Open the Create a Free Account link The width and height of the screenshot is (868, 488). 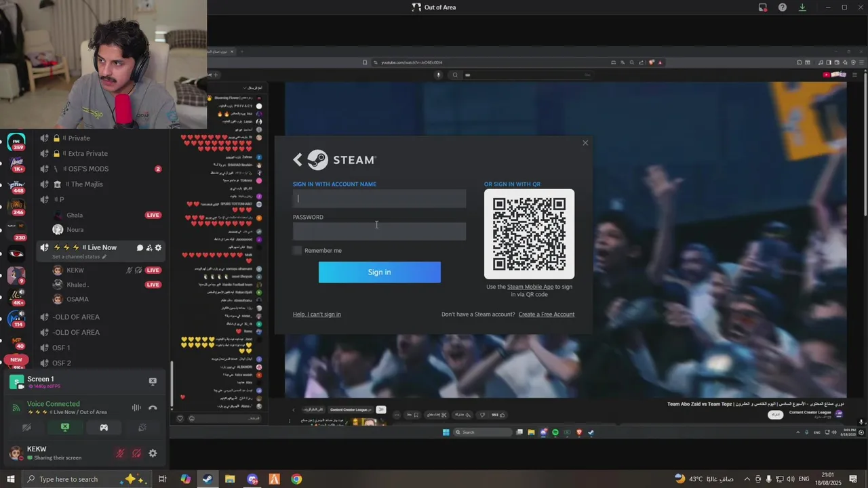[547, 314]
